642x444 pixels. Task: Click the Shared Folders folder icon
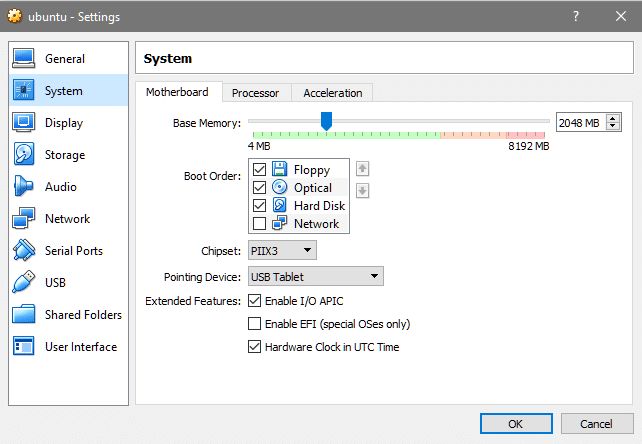tap(23, 314)
